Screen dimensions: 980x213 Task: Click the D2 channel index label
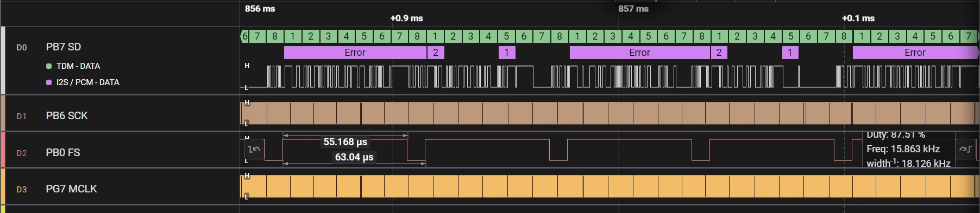click(x=22, y=153)
